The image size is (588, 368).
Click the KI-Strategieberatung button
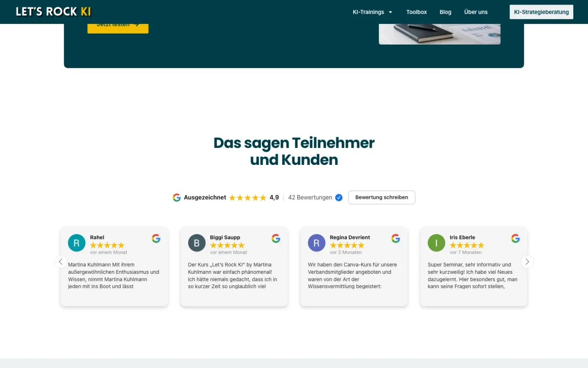[541, 12]
